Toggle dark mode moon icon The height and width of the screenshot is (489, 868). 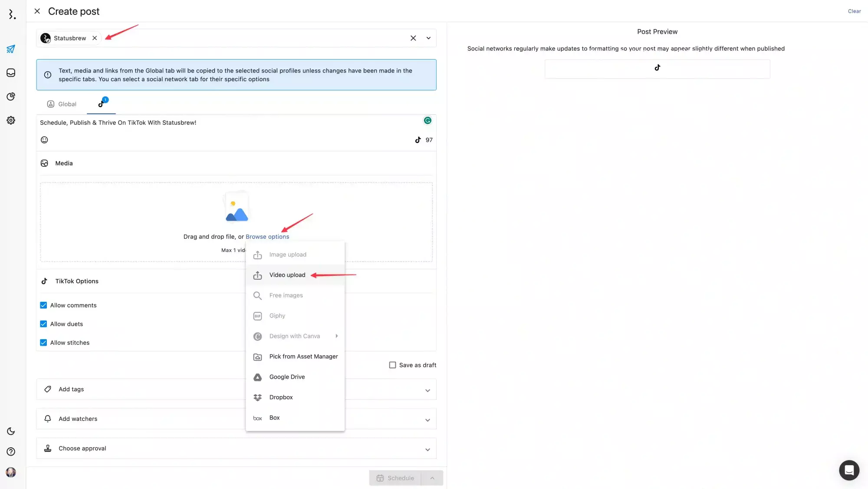(x=11, y=431)
